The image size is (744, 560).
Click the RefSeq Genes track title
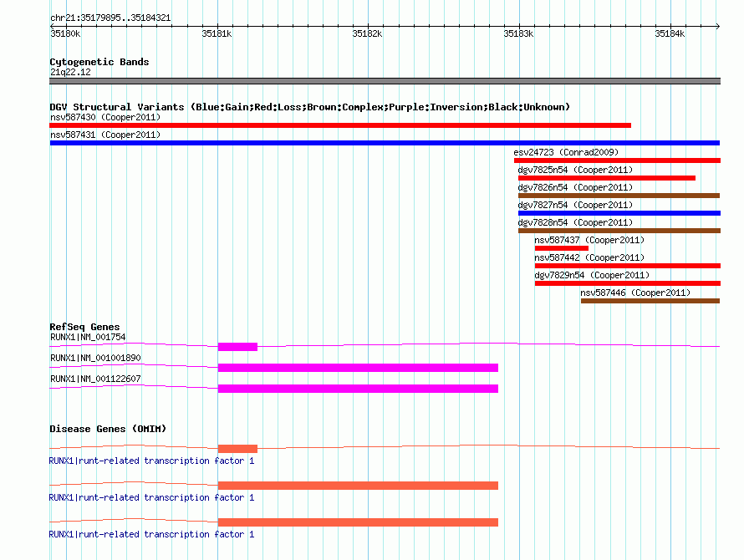pos(84,327)
